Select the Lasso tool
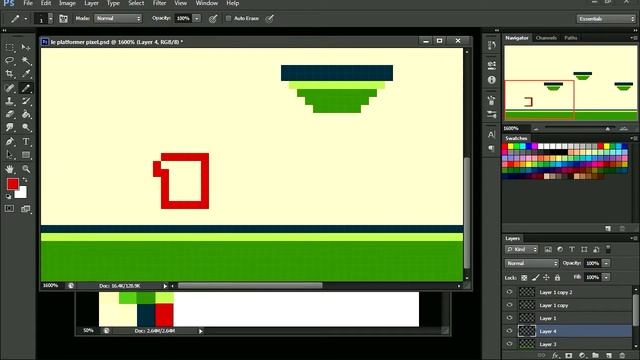This screenshot has height=360, width=640. coord(10,61)
